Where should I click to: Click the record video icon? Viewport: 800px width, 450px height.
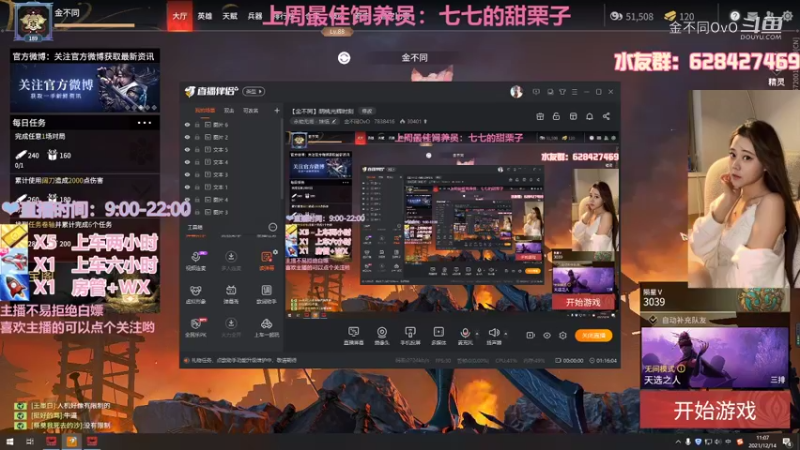[x=531, y=336]
